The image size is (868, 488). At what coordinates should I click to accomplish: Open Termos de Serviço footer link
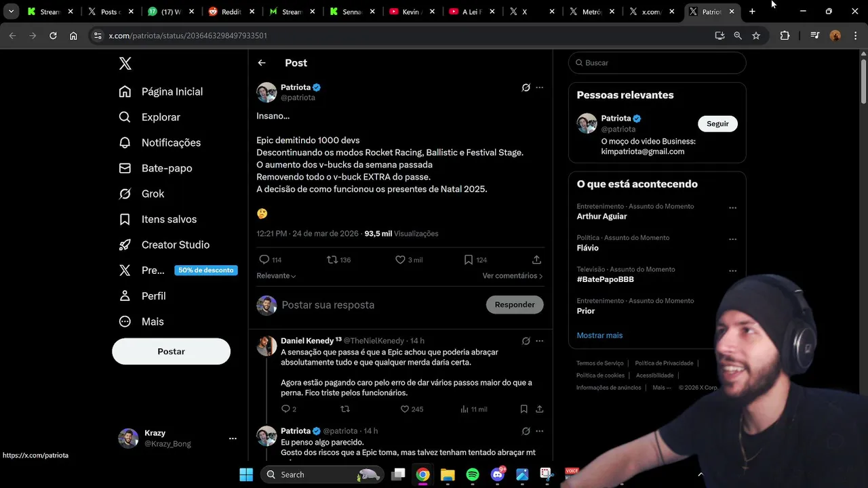600,363
